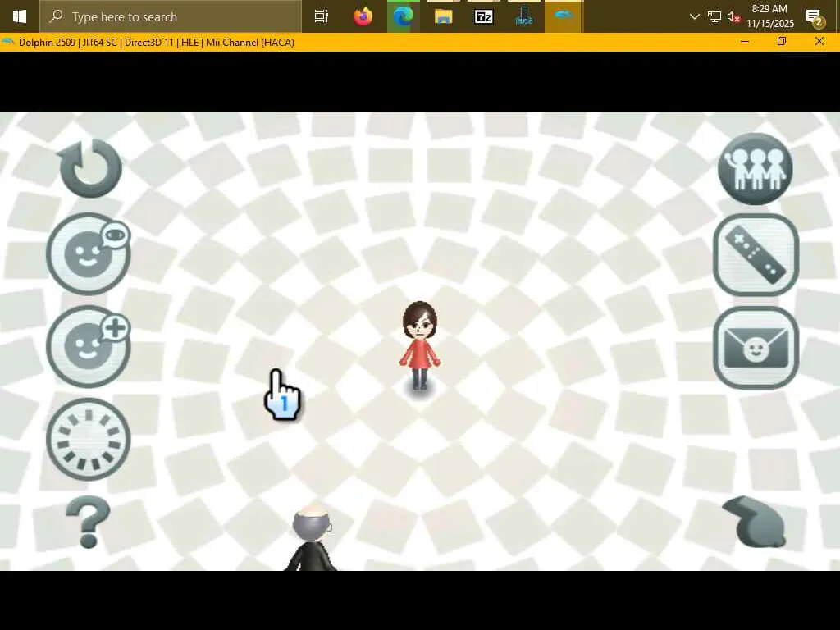Viewport: 840px width, 630px height.
Task: Select the Dolphin emulator taskbar icon
Action: (x=564, y=16)
